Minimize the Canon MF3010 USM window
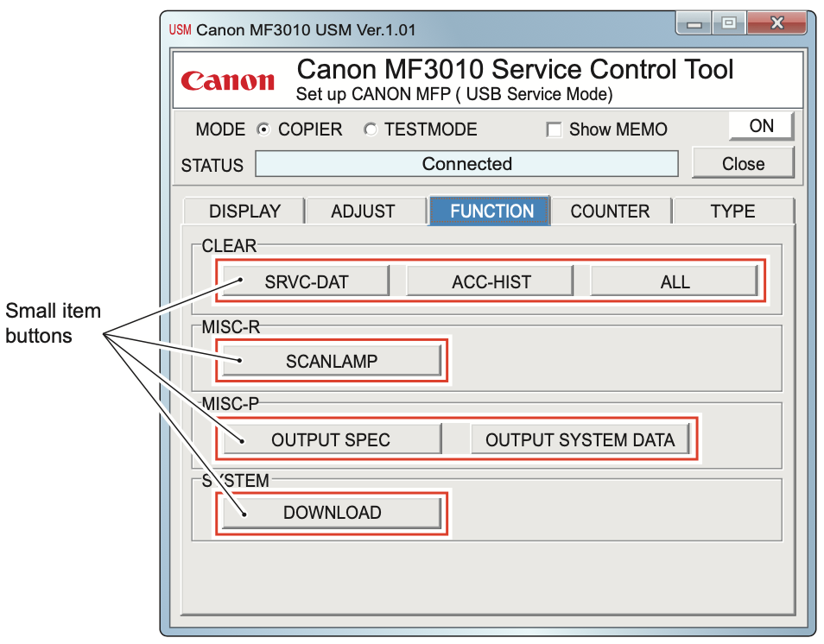This screenshot has height=644, width=824. click(694, 23)
